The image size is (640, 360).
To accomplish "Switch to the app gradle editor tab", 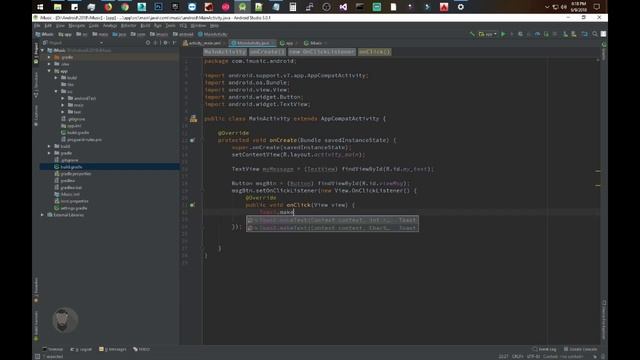I will [289, 43].
